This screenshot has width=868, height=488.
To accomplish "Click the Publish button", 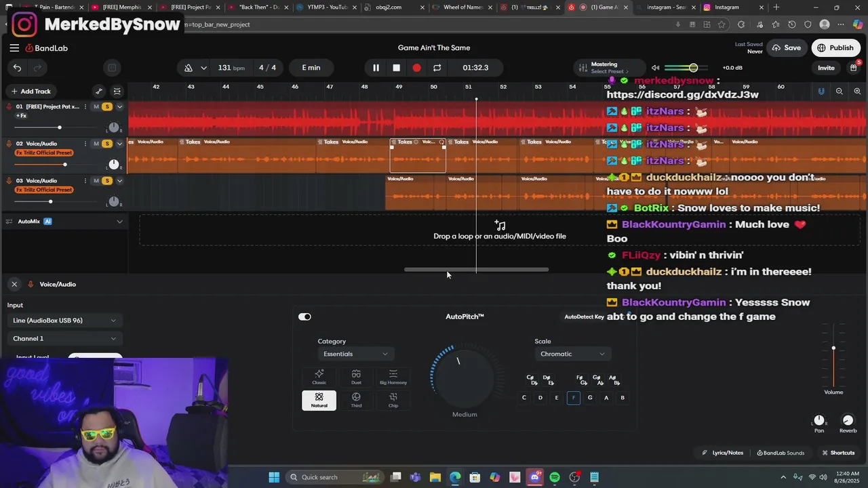I will pyautogui.click(x=835, y=48).
